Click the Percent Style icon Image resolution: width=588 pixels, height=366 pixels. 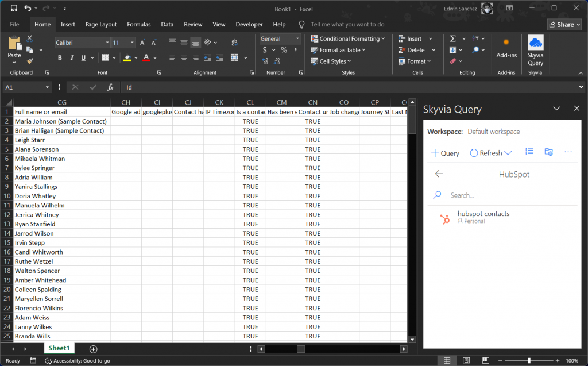point(284,50)
